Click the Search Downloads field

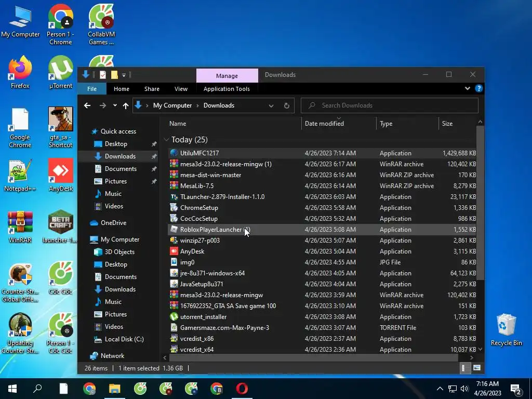tap(390, 105)
